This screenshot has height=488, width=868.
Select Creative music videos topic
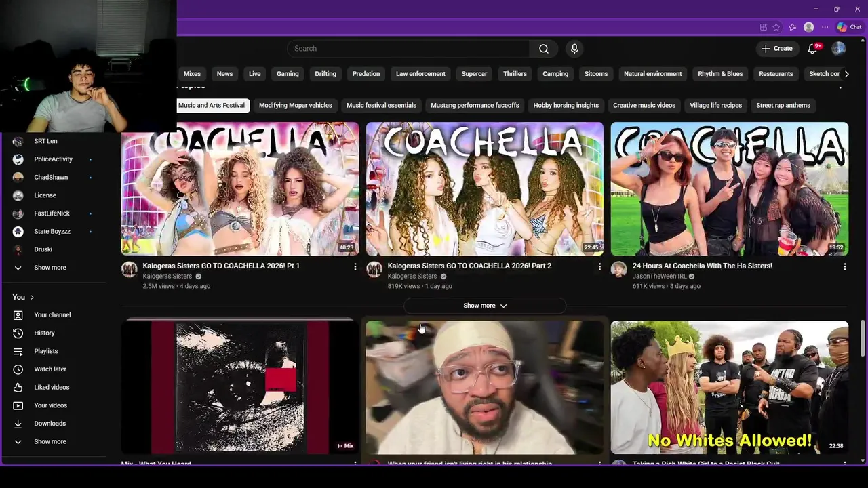pos(644,106)
